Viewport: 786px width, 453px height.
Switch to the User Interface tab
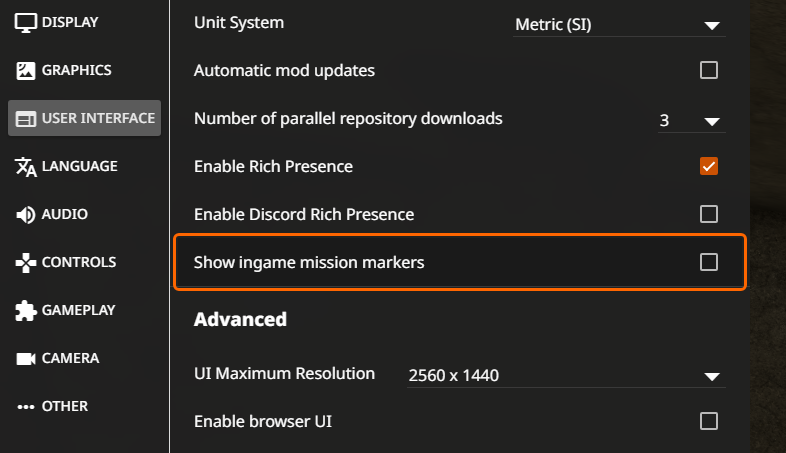click(x=84, y=118)
